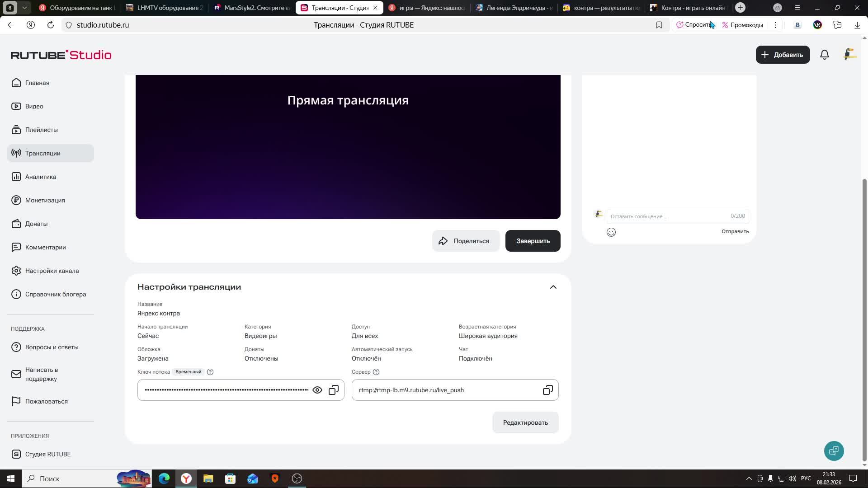Open the emoji picker in chat
The height and width of the screenshot is (488, 868).
point(611,232)
